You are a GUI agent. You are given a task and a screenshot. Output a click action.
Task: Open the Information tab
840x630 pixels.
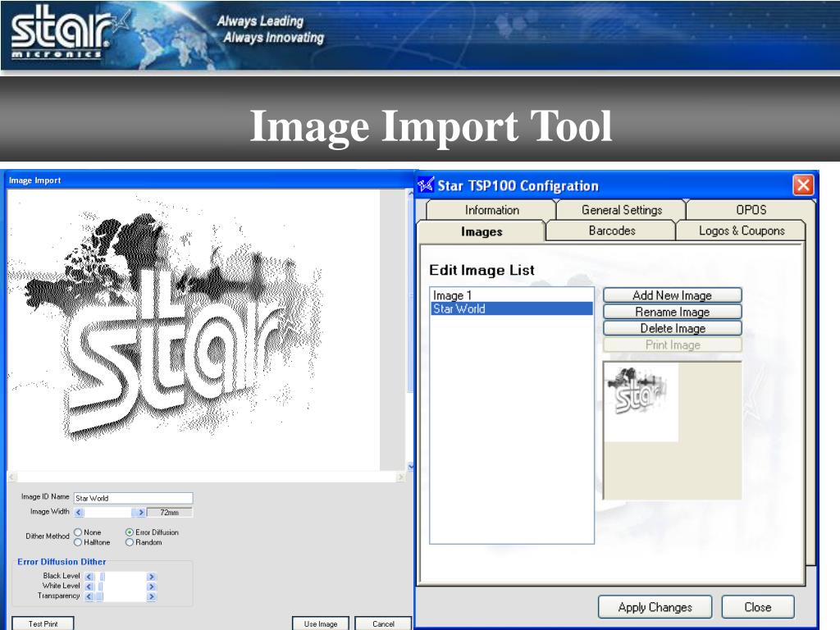(x=491, y=210)
